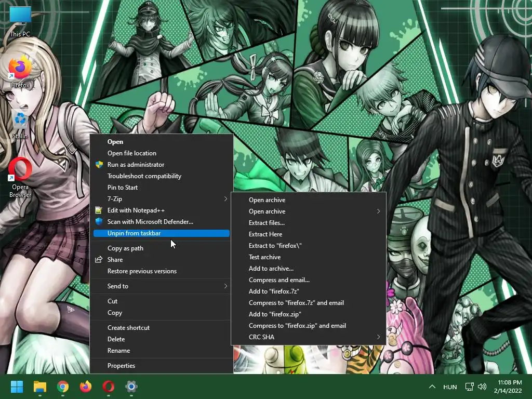Open the volume speaker tray icon
The image size is (532, 399).
click(x=482, y=387)
